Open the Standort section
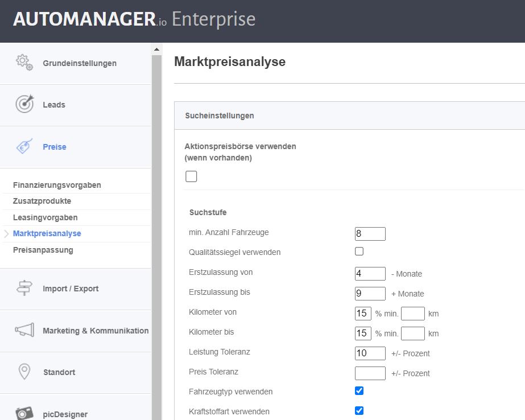This screenshot has width=525, height=420. pos(76,372)
